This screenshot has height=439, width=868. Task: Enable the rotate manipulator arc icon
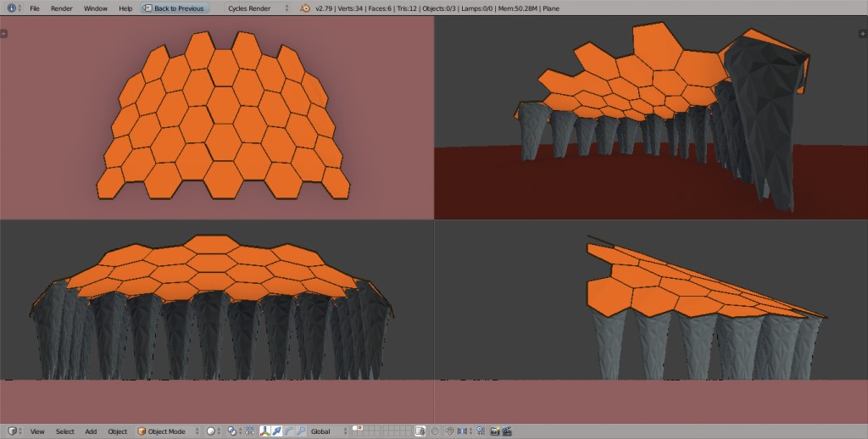pos(289,431)
